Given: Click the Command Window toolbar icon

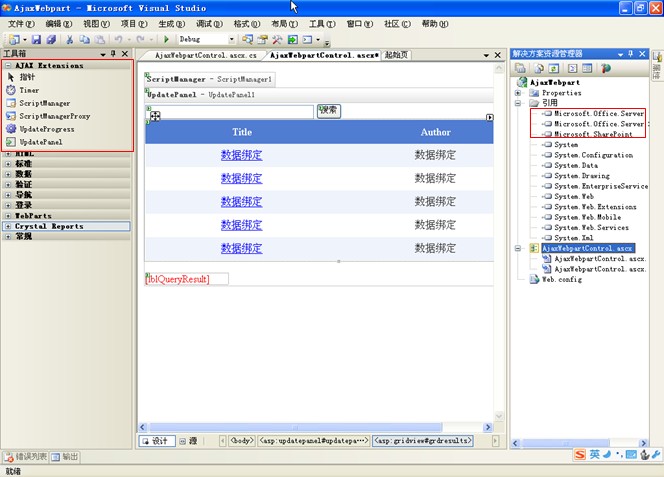Looking at the screenshot, I should [x=307, y=39].
